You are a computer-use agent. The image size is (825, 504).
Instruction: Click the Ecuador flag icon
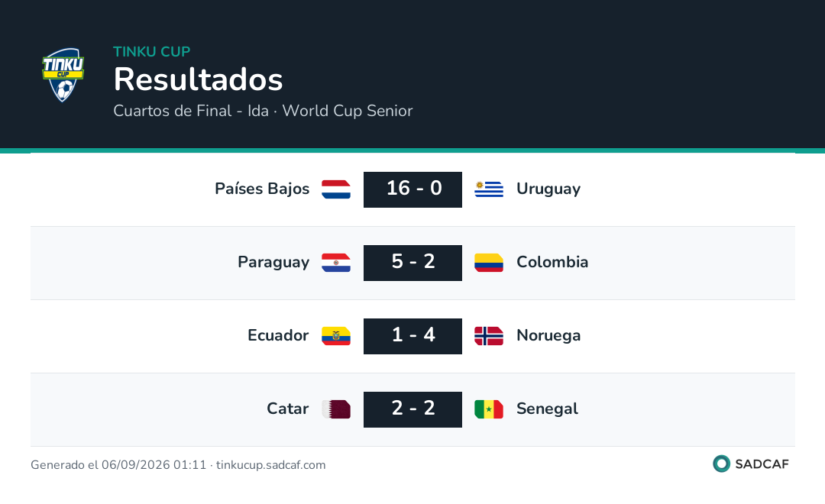(x=336, y=336)
